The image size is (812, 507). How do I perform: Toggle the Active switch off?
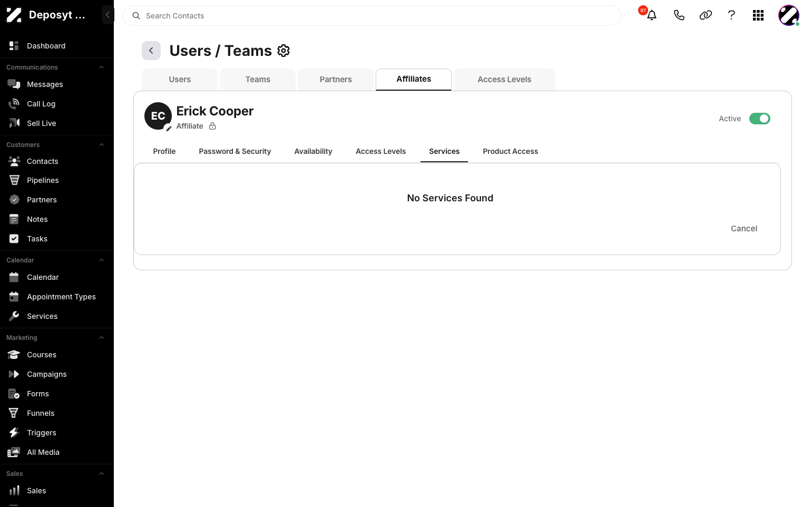pyautogui.click(x=760, y=119)
